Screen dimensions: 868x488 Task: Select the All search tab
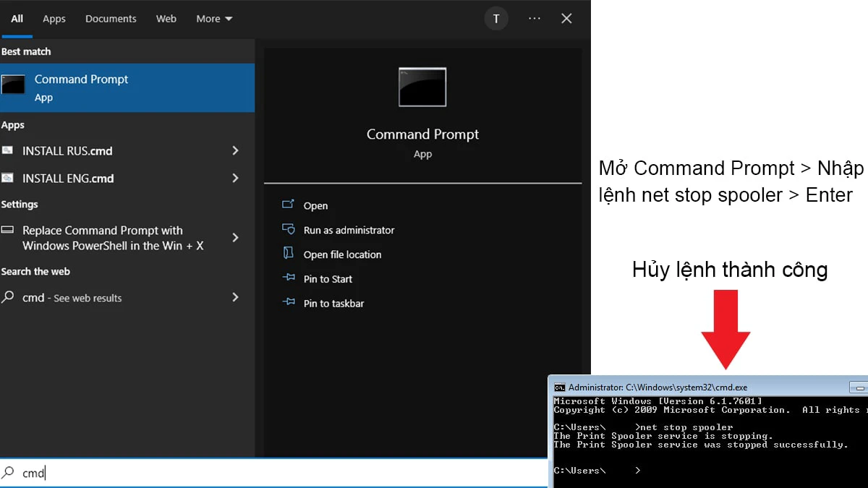pos(17,19)
